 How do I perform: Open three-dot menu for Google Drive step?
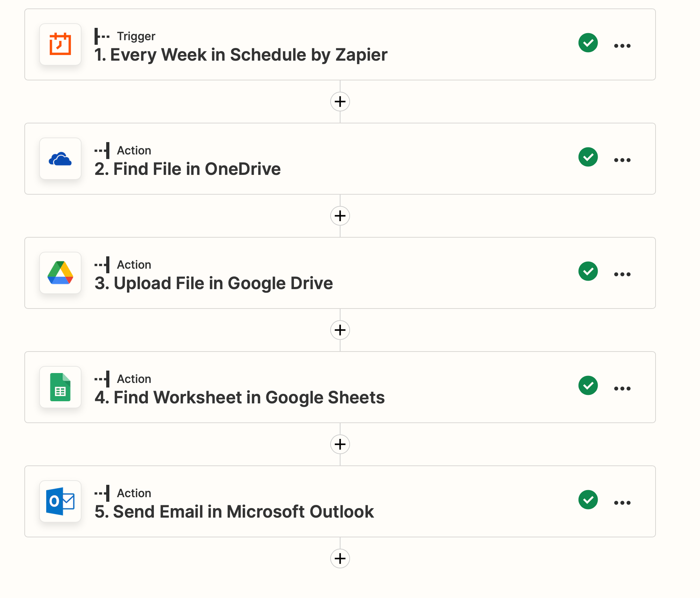click(622, 274)
